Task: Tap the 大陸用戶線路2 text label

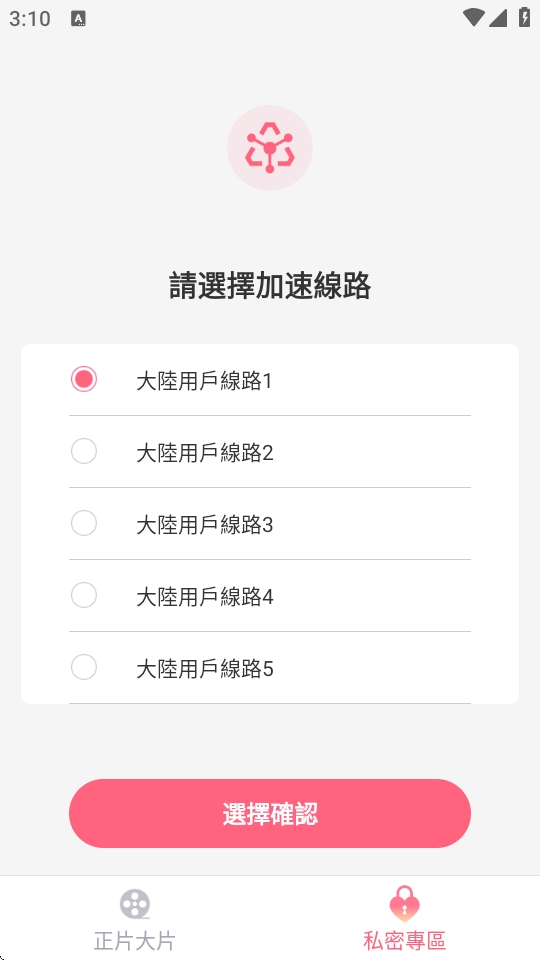Action: [x=204, y=454]
